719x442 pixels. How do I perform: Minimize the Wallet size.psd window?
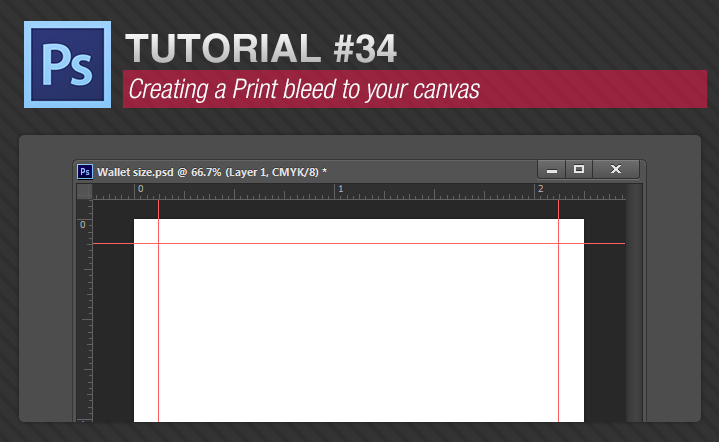pos(551,170)
